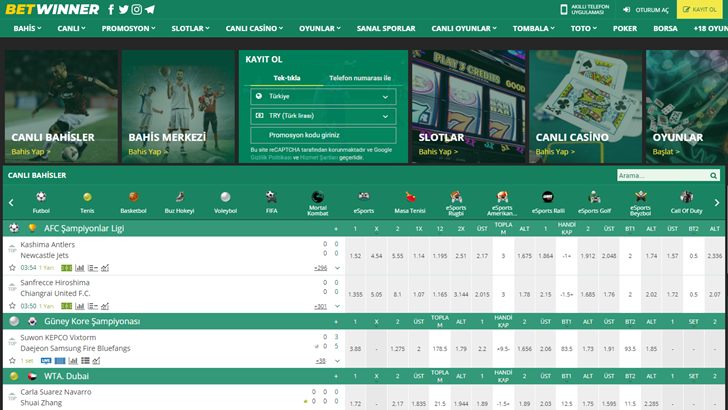Expand markets chevron for Sanfrecce Hiroshima match
Viewport: 728px width, 410px height.
pyautogui.click(x=338, y=306)
